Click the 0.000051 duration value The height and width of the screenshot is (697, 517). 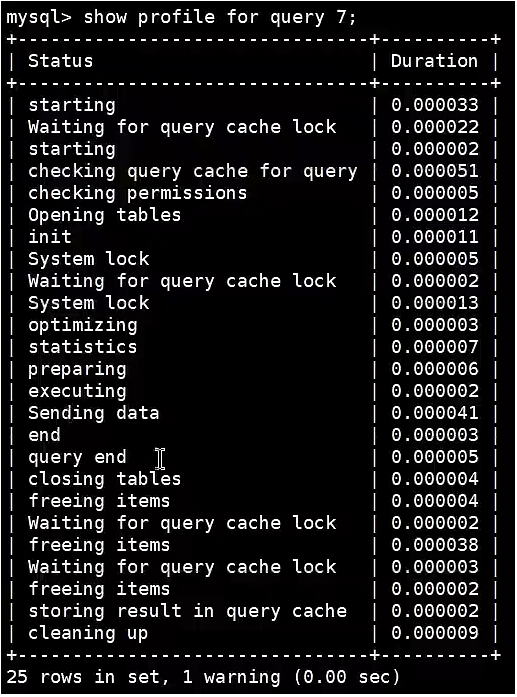(x=435, y=171)
